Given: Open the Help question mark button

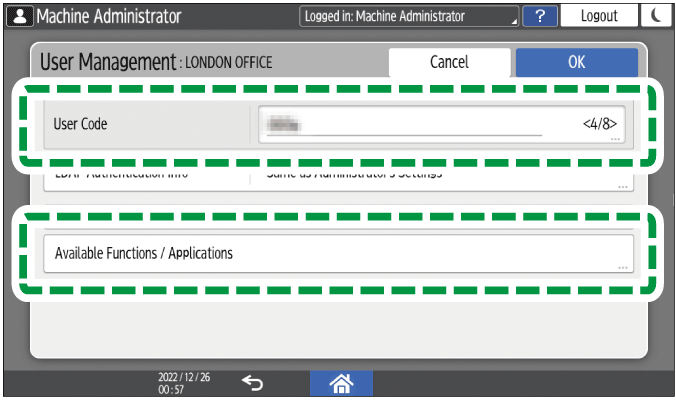Looking at the screenshot, I should 540,16.
